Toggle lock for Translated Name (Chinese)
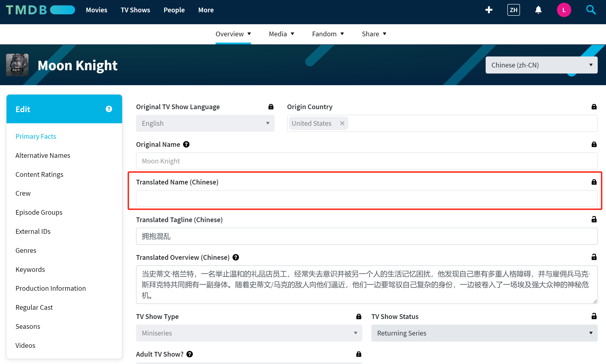 594,182
